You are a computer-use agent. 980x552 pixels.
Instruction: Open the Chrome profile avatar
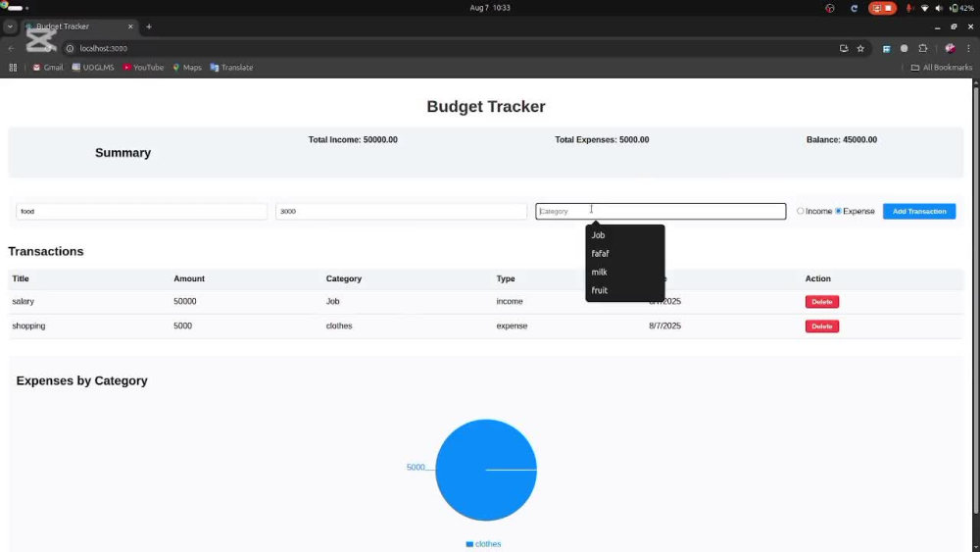click(950, 48)
